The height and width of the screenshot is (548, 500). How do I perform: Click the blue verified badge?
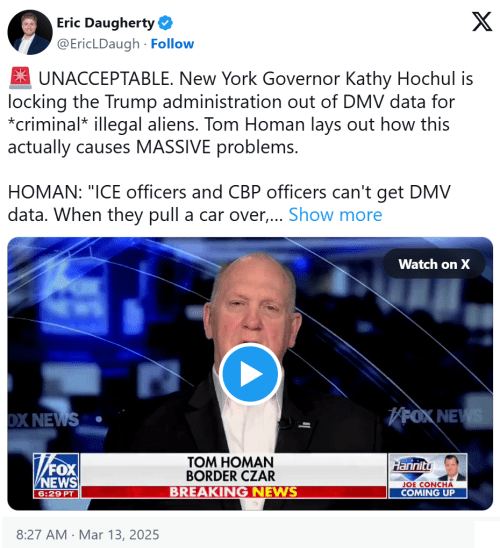(165, 23)
